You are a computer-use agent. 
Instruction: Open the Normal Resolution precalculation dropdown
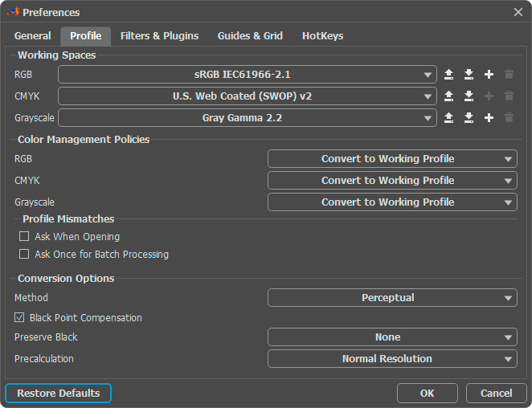point(392,359)
